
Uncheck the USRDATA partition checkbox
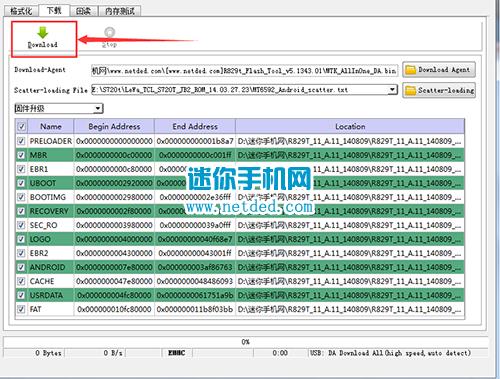(x=21, y=295)
